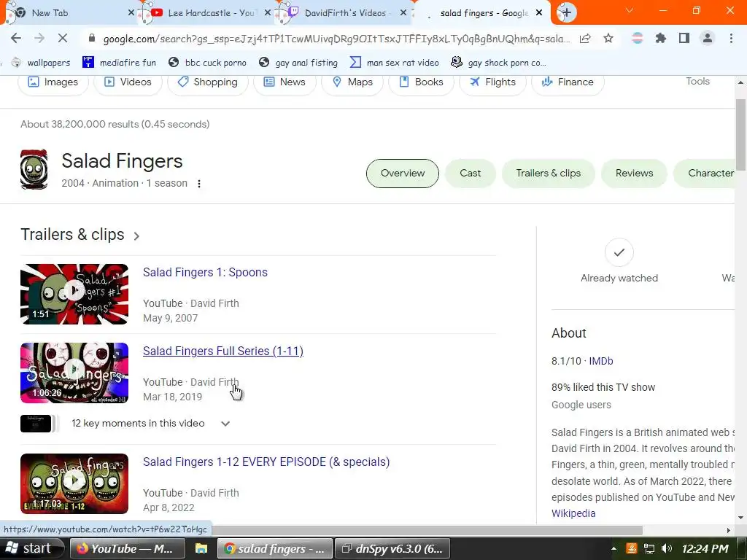Play Salad Fingers Full Series thumbnail

click(74, 373)
